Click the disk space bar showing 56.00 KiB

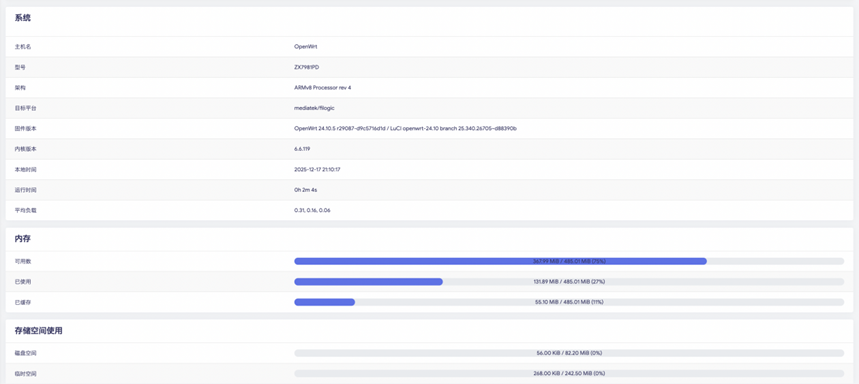[x=569, y=353]
